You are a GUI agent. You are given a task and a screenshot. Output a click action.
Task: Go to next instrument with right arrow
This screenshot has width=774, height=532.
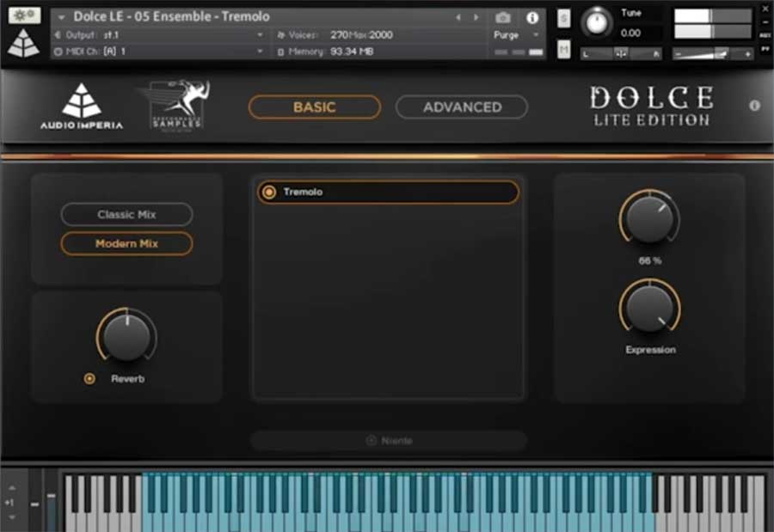coord(476,17)
